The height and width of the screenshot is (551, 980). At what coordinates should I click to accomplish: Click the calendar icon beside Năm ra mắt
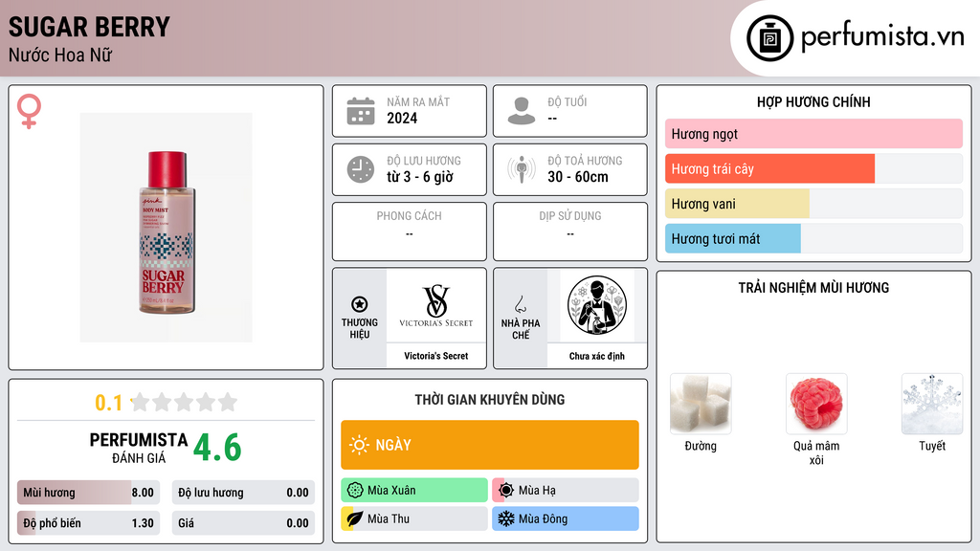(x=361, y=111)
